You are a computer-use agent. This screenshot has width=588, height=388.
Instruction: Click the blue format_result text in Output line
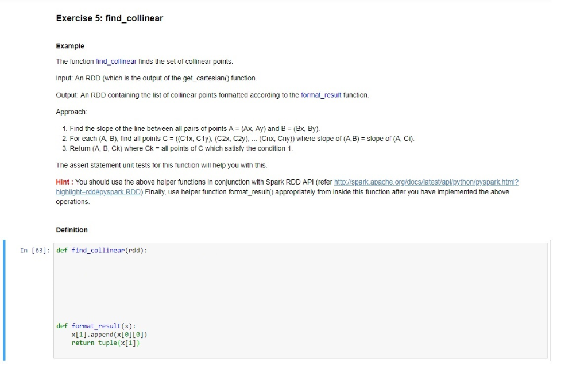[x=321, y=95]
